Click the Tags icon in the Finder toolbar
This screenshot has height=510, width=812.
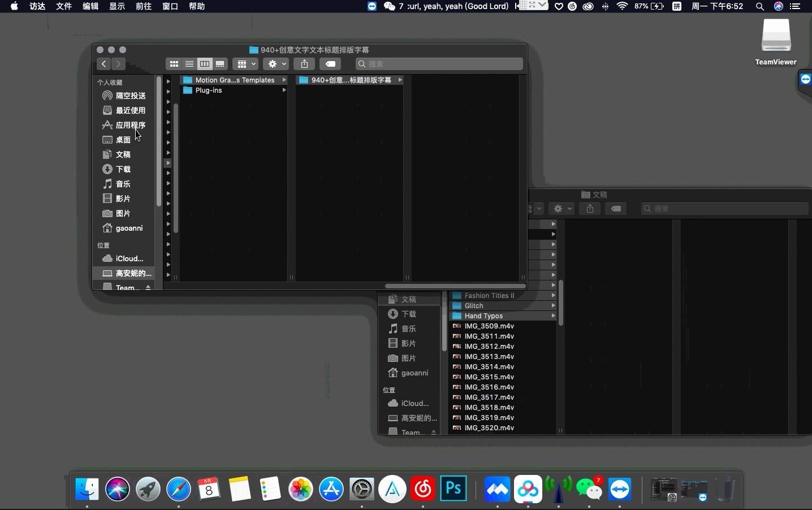tap(331, 64)
